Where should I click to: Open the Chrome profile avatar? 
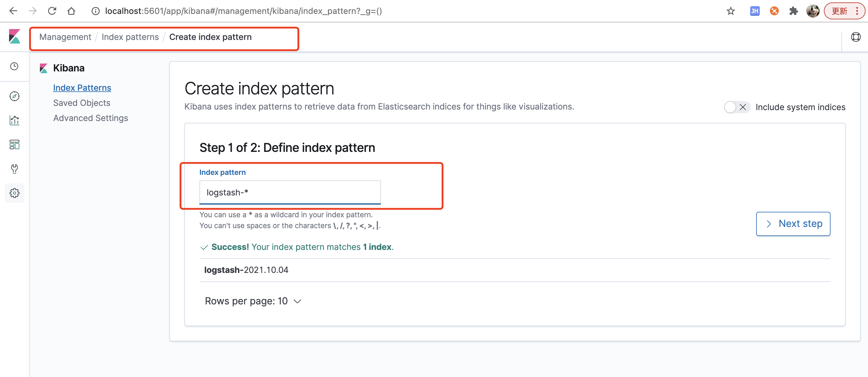pos(813,11)
